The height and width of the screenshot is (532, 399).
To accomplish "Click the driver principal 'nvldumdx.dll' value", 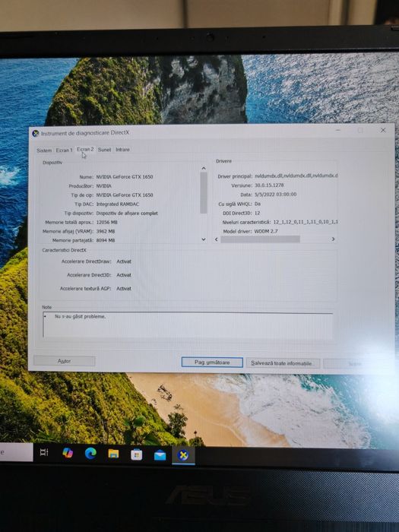I will tap(296, 176).
